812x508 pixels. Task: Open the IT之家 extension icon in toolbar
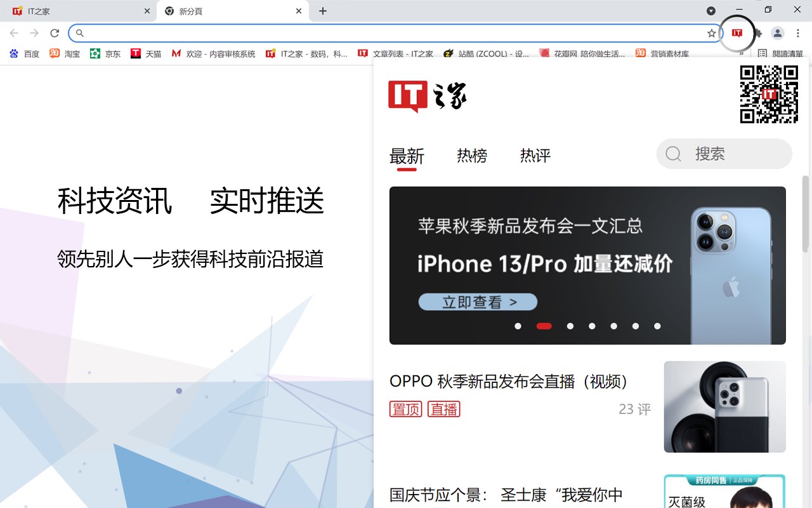click(737, 33)
